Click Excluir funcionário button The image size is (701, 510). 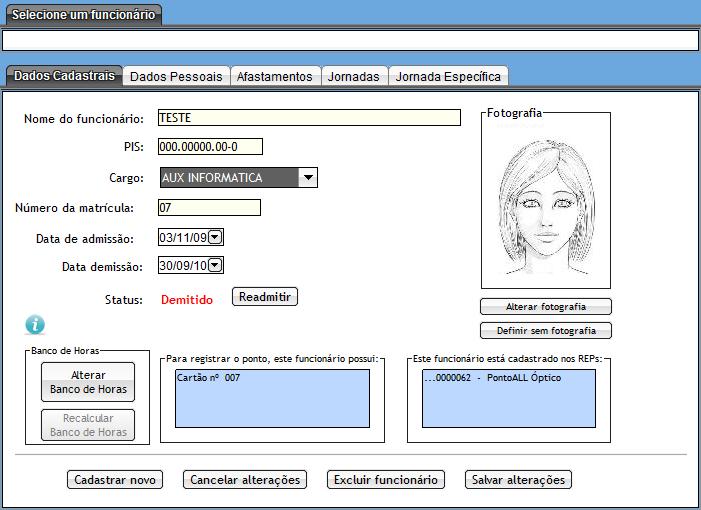[386, 480]
